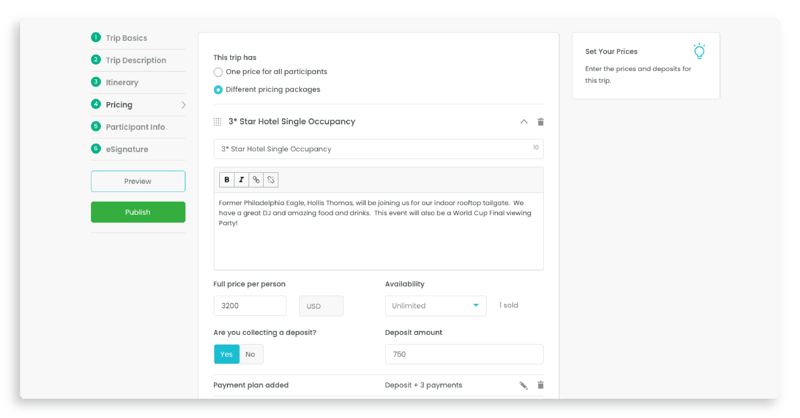Edit the full price field showing 3200

click(x=250, y=306)
